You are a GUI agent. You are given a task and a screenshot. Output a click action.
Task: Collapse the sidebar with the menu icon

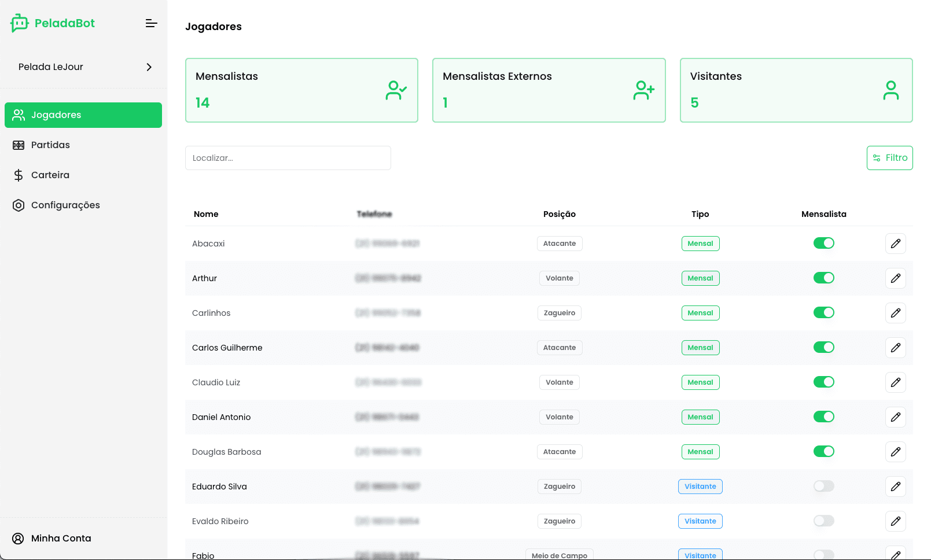click(151, 23)
